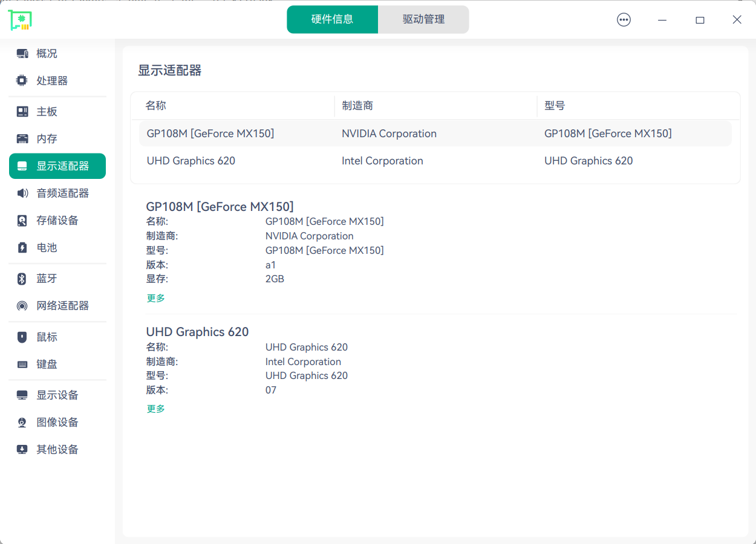
Task: Click the 显示设备 monitor icon
Action: coord(22,395)
